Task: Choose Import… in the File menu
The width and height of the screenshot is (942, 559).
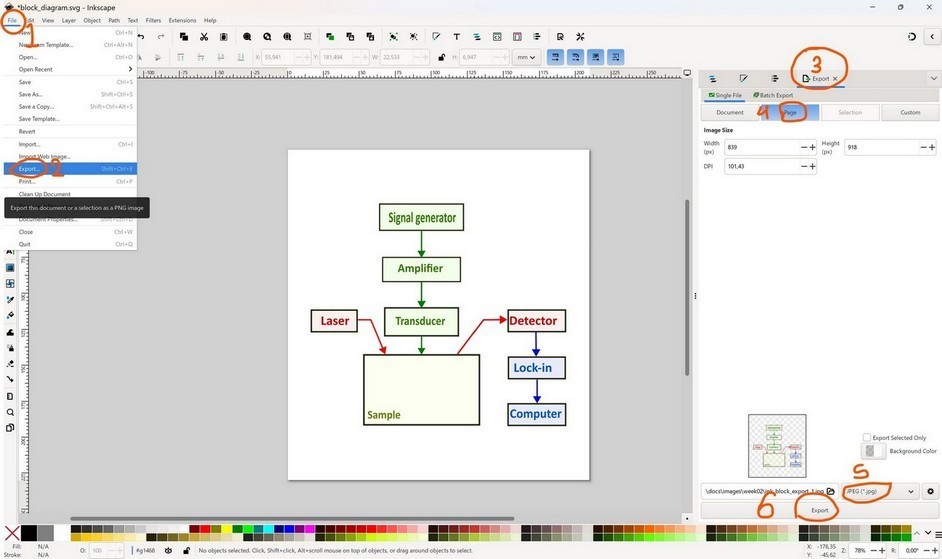Action: 70,144
